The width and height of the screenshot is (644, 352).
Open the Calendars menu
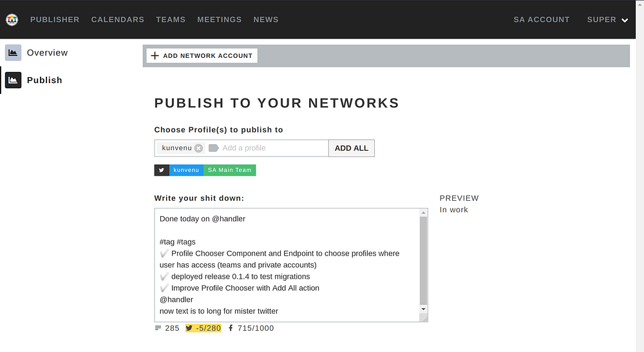118,20
